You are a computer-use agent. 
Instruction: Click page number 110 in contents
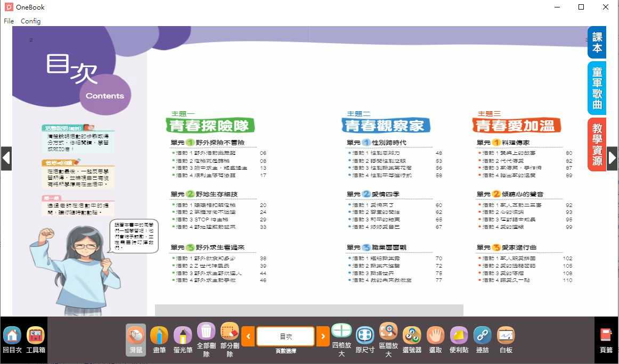click(x=567, y=280)
